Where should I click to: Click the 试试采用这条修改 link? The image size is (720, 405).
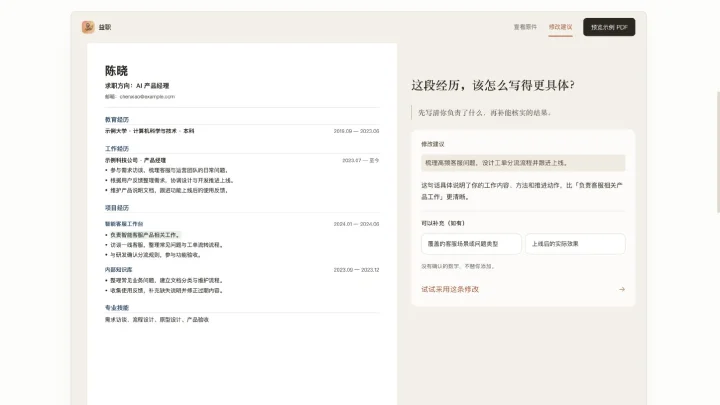coord(450,289)
